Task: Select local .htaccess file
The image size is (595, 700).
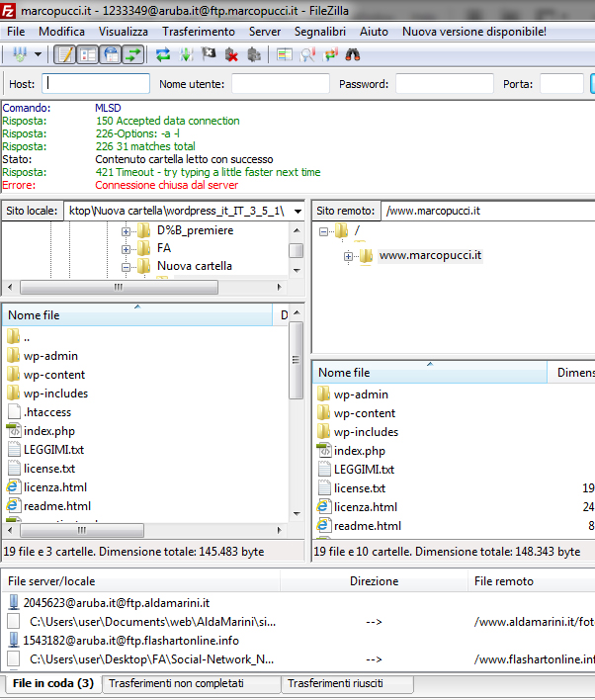Action: pos(47,412)
